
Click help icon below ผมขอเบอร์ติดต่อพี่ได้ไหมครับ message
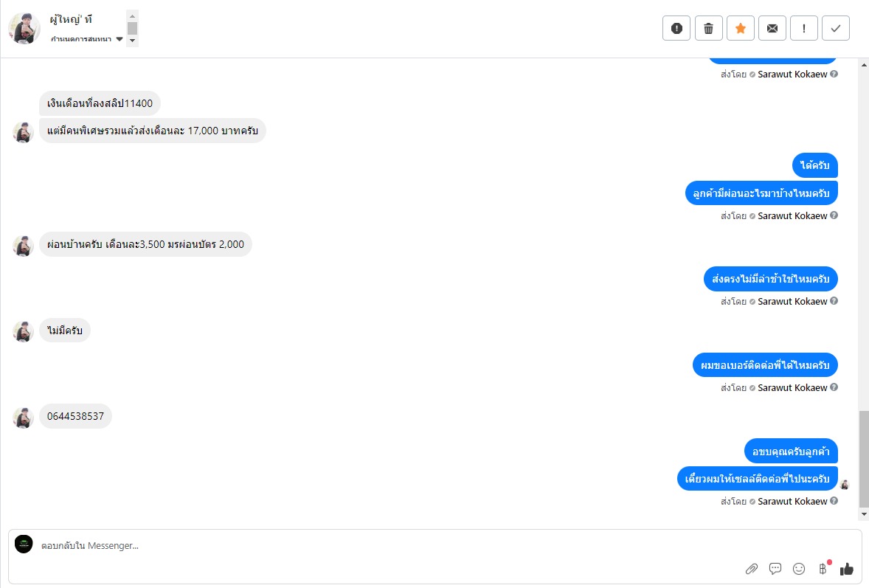coord(834,387)
